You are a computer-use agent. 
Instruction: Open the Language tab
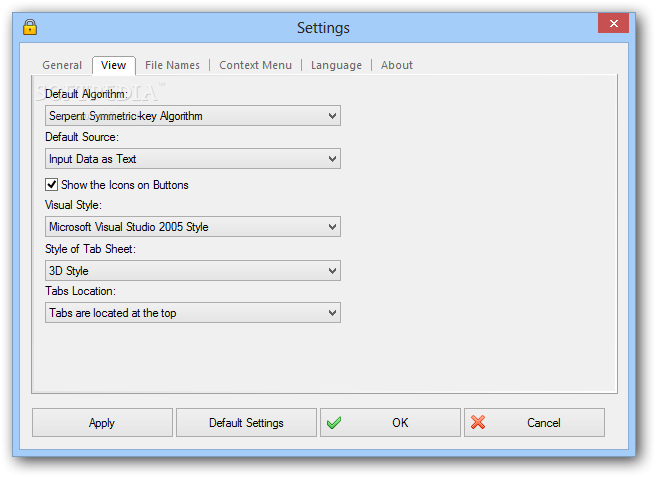336,65
